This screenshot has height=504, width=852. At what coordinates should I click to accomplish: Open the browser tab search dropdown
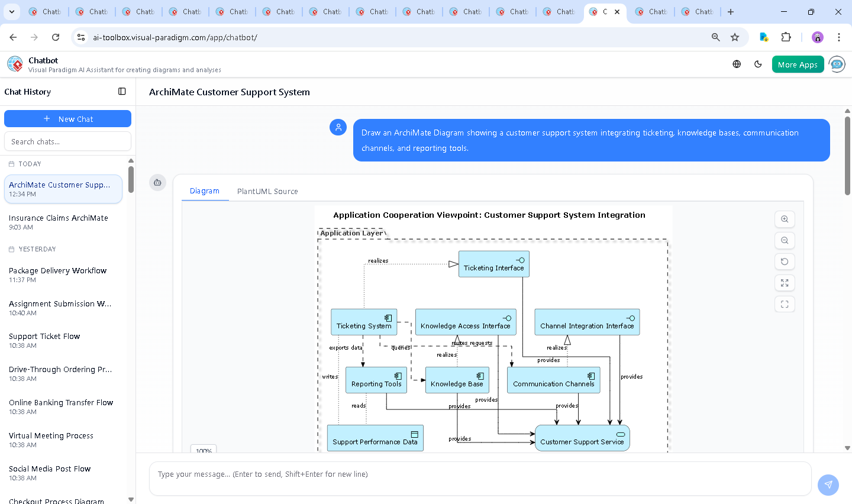point(12,12)
